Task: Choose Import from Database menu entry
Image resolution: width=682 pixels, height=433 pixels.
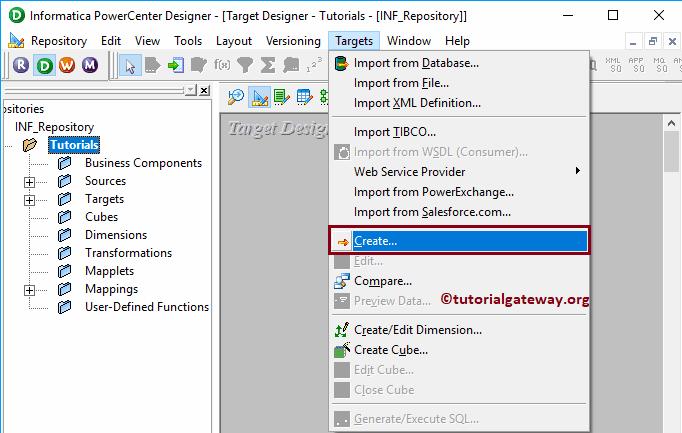Action: click(459, 63)
